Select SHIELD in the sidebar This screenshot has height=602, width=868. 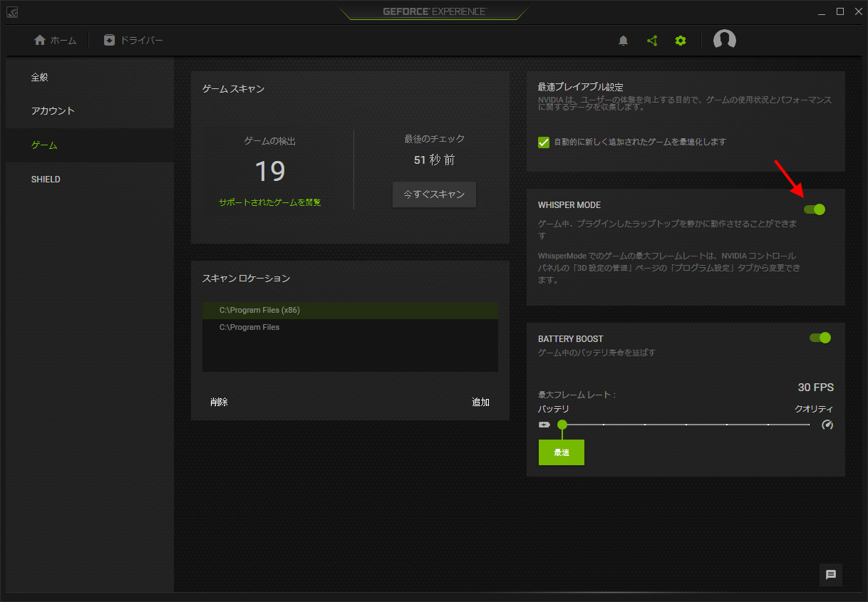pos(46,180)
